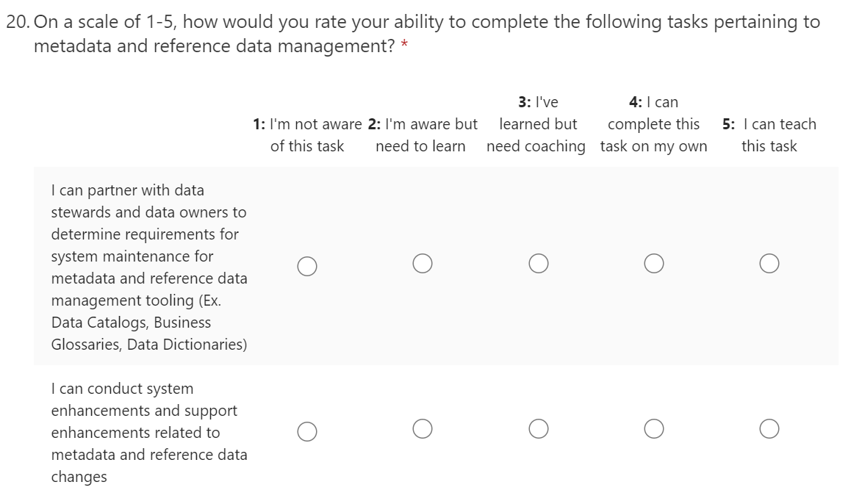
Task: Mark rating 5 for conducting system enhancements
Action: tap(769, 428)
